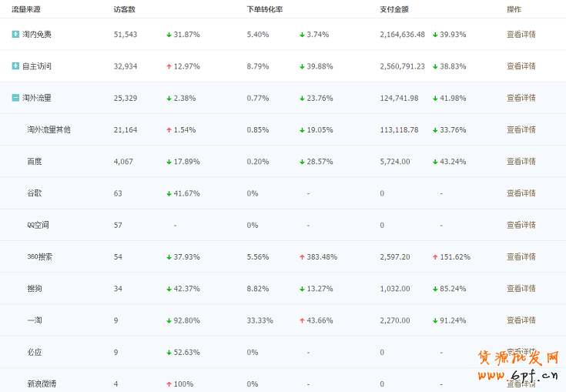The image size is (566, 392).
Task: Click 查看详情 in the 谷歌 row
Action: [521, 193]
